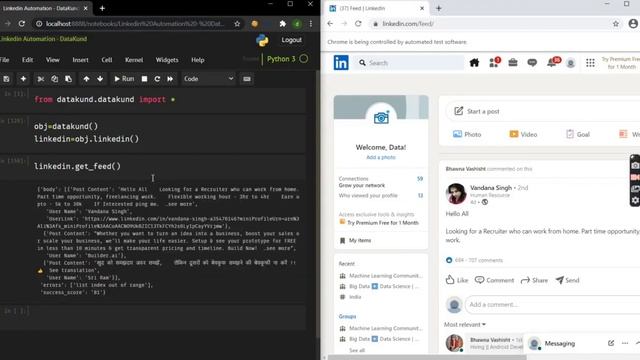640x360 pixels.
Task: Copy the selected cell in Jupyter toolbar
Action: point(54,79)
